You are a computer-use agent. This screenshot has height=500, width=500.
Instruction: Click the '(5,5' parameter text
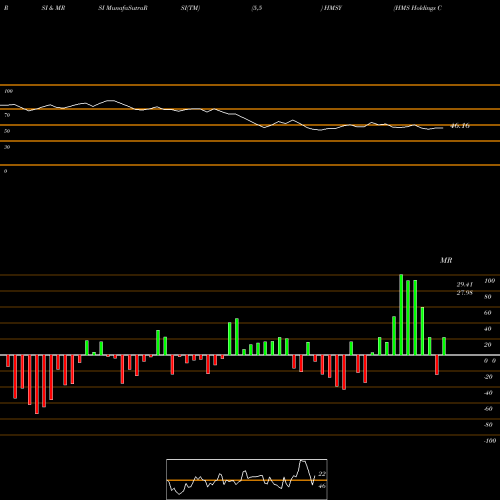[x=257, y=8]
